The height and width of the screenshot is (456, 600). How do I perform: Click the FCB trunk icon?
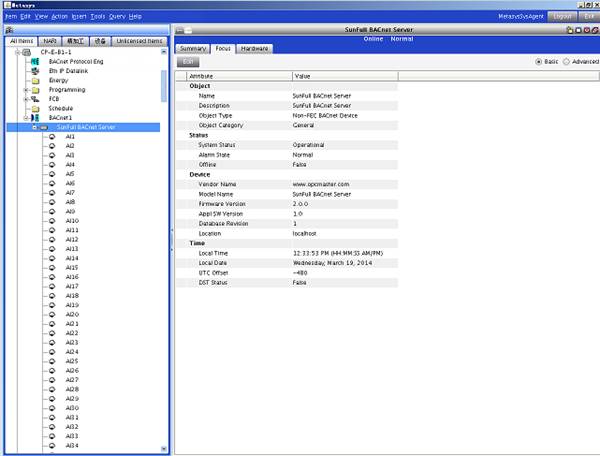pos(35,99)
